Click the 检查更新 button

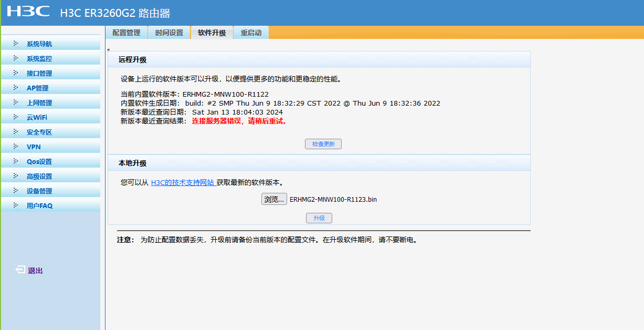pyautogui.click(x=323, y=144)
